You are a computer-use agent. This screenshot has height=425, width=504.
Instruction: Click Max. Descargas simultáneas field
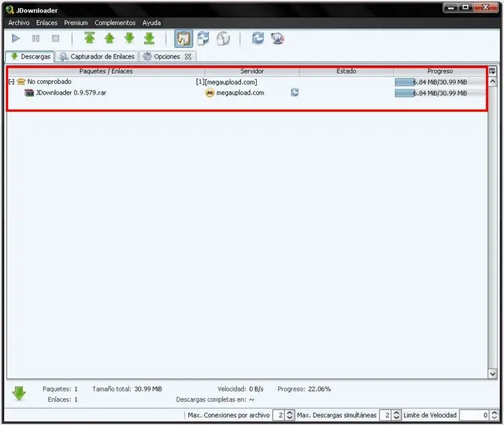(x=386, y=416)
